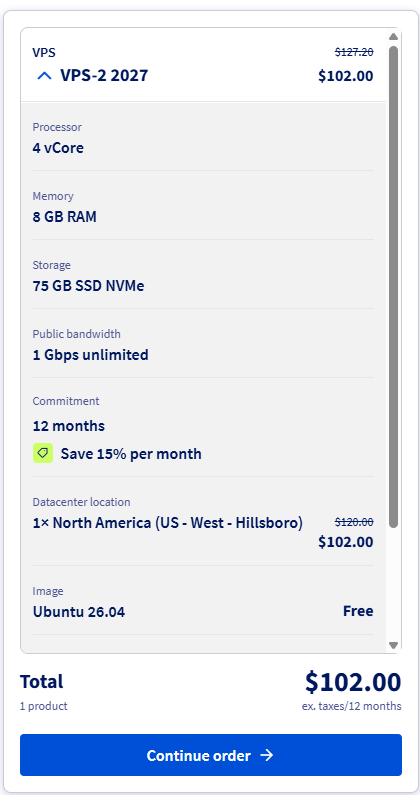
Task: Click the arrow icon on Continue order
Action: (x=267, y=755)
